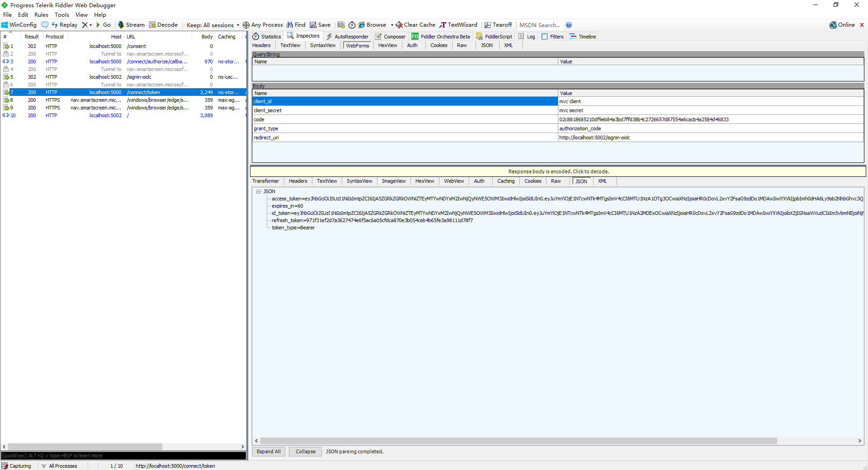Switch to the AutoResponder tab
The height and width of the screenshot is (470, 868).
coord(347,37)
